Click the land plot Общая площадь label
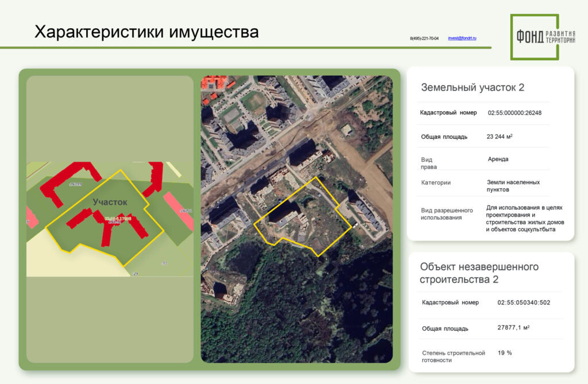Screen dimensions: 588x384 click(444, 137)
